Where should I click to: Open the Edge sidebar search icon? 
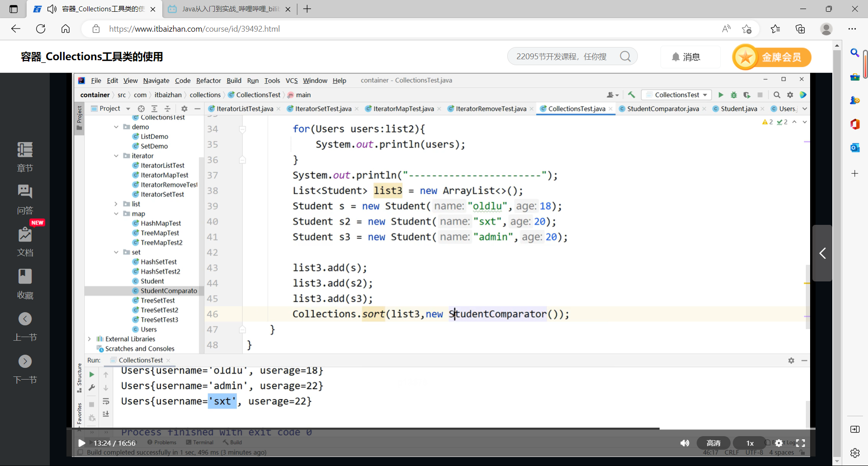tap(854, 53)
